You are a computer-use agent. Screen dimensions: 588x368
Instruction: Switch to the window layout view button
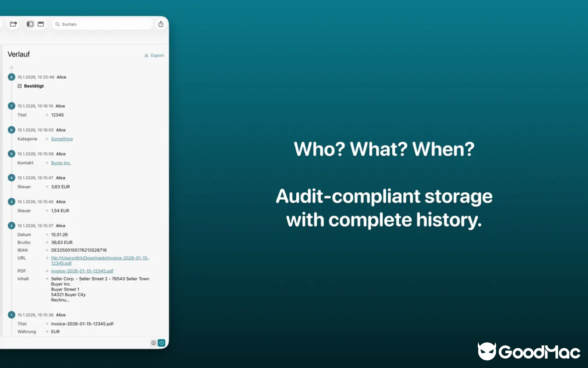coord(41,24)
